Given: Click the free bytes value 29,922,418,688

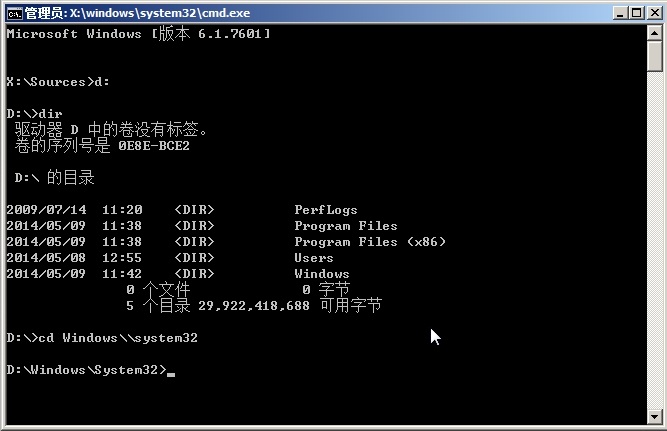Looking at the screenshot, I should pos(253,306).
